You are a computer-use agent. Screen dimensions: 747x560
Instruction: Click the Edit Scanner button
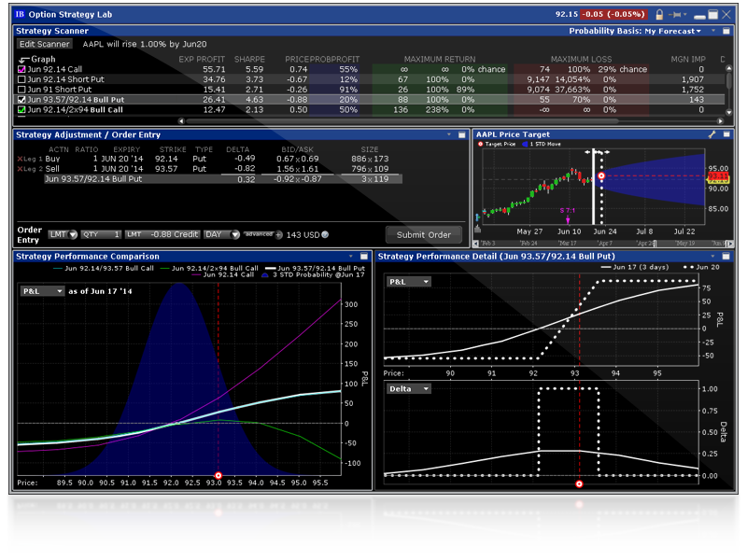(44, 44)
